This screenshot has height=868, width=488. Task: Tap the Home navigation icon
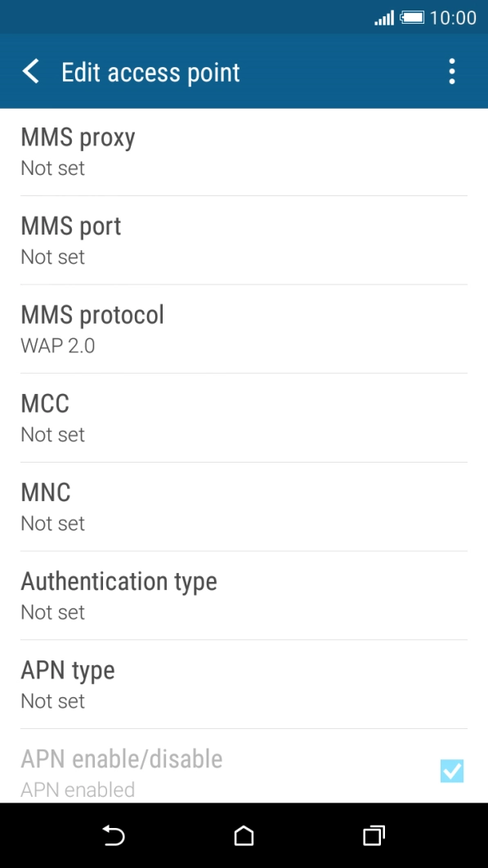click(243, 836)
